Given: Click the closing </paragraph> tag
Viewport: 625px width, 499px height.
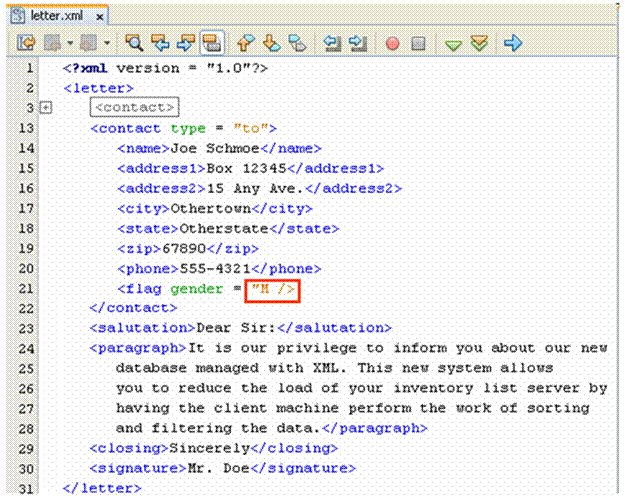Looking at the screenshot, I should [x=375, y=428].
